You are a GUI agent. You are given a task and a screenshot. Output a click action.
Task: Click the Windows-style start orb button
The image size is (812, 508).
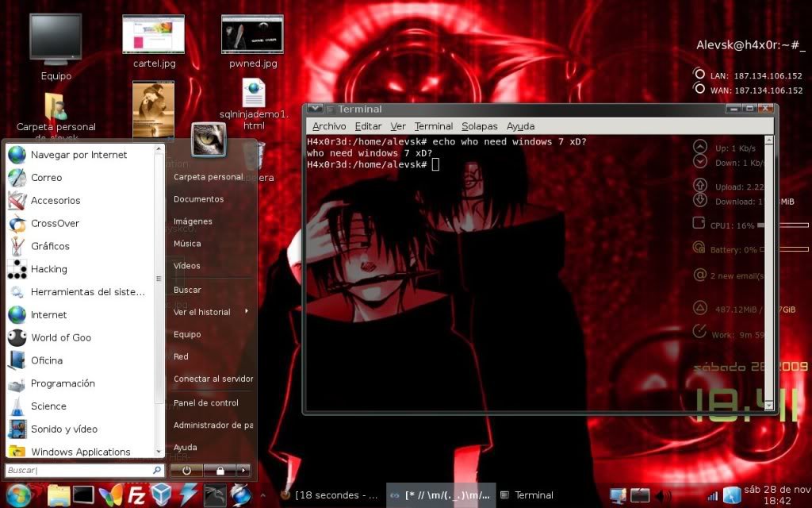click(x=19, y=495)
